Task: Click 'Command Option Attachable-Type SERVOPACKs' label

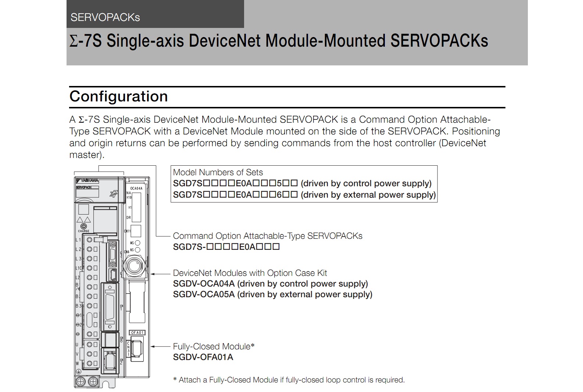Action: click(268, 236)
